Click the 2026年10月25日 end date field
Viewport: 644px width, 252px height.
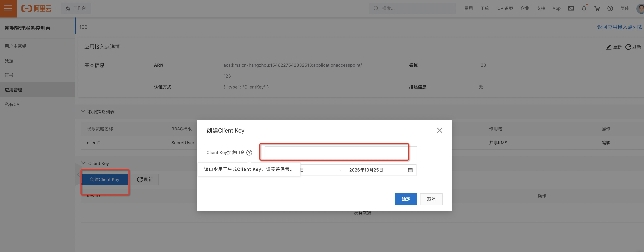click(366, 170)
